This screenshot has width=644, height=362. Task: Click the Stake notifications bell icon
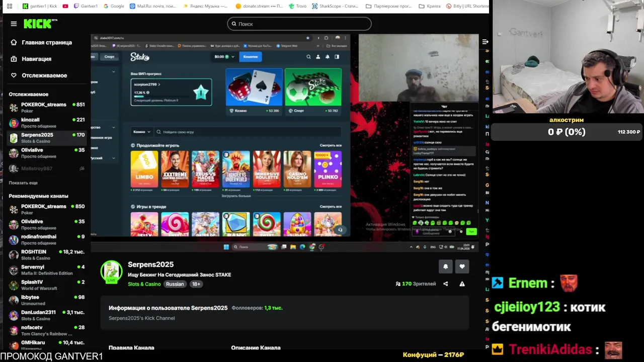point(328,57)
